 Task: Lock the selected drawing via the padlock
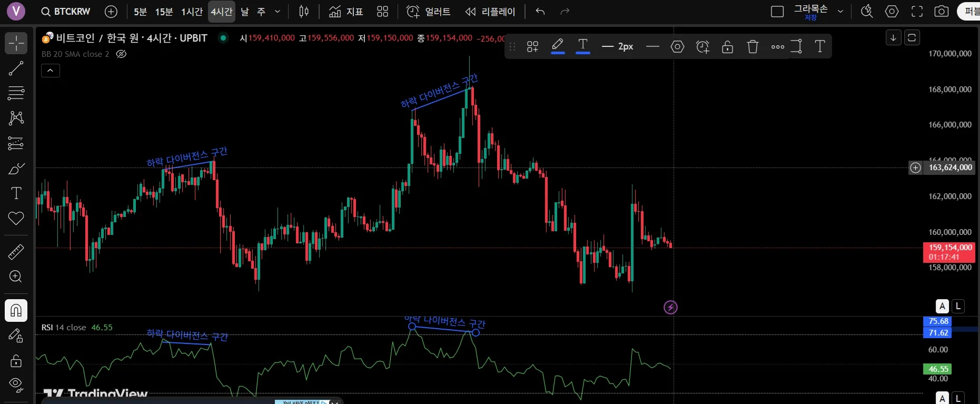[727, 47]
